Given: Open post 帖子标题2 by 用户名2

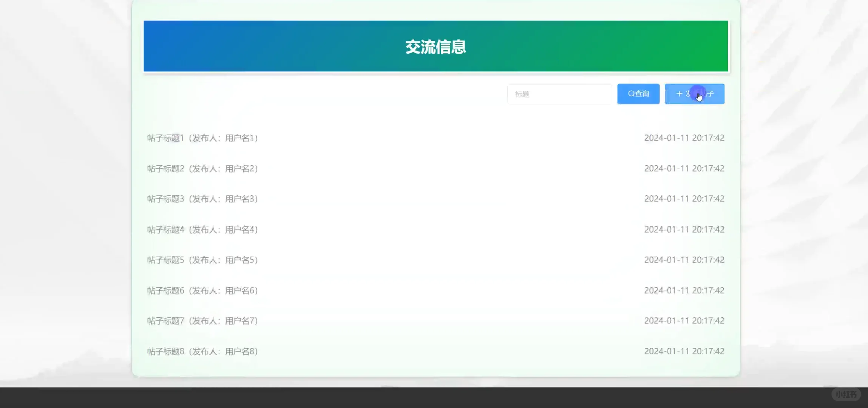Looking at the screenshot, I should pyautogui.click(x=202, y=168).
